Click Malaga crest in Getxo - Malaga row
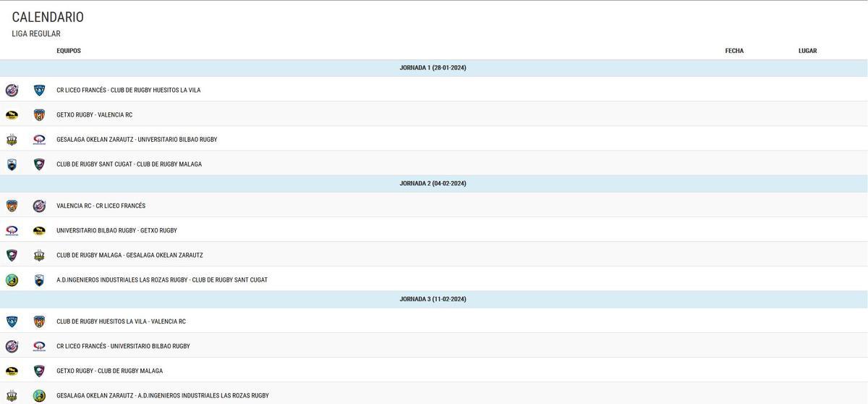The image size is (868, 404). click(39, 371)
